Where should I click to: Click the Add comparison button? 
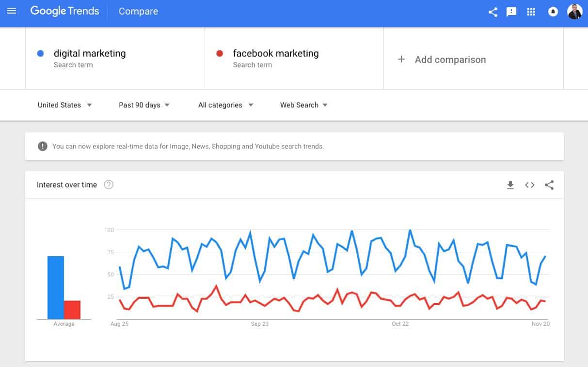tap(442, 60)
